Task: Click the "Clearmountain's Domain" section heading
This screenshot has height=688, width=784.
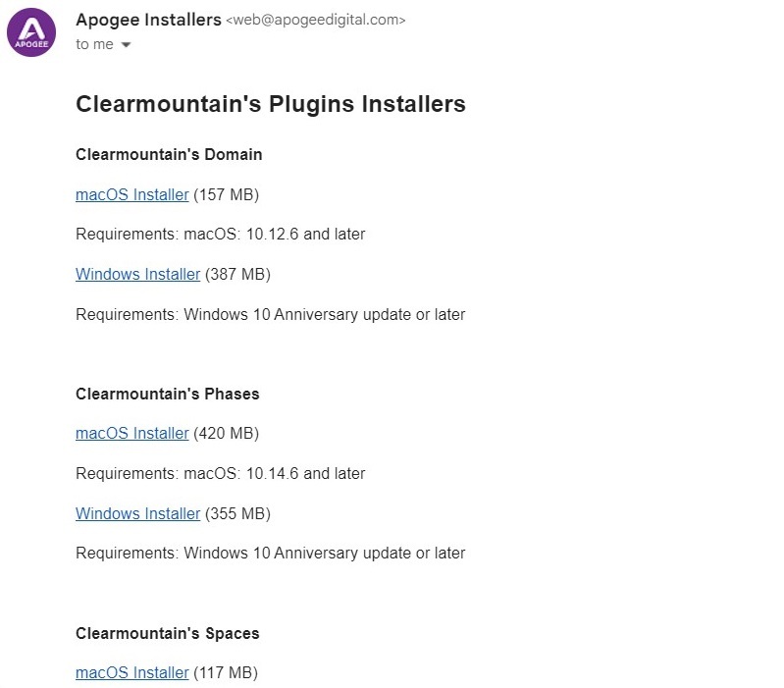Action: point(169,155)
